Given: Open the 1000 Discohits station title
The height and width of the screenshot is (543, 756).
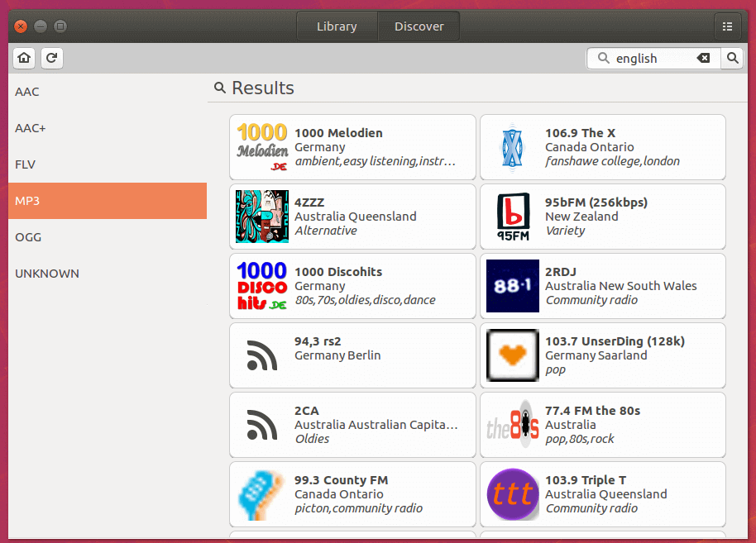Looking at the screenshot, I should 338,272.
